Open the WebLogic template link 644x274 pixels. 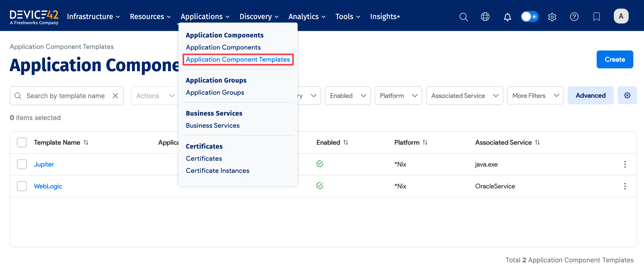pyautogui.click(x=48, y=186)
